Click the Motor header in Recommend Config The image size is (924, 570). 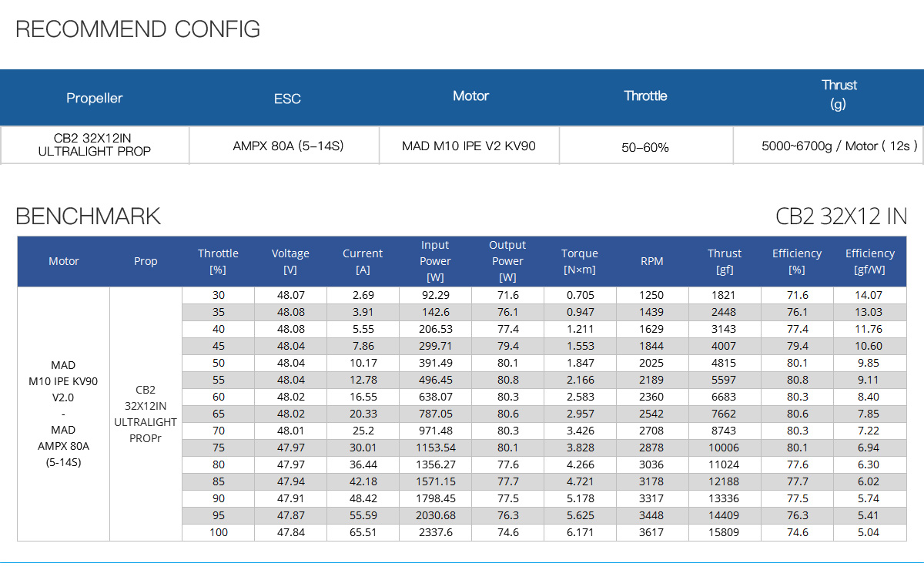(470, 96)
